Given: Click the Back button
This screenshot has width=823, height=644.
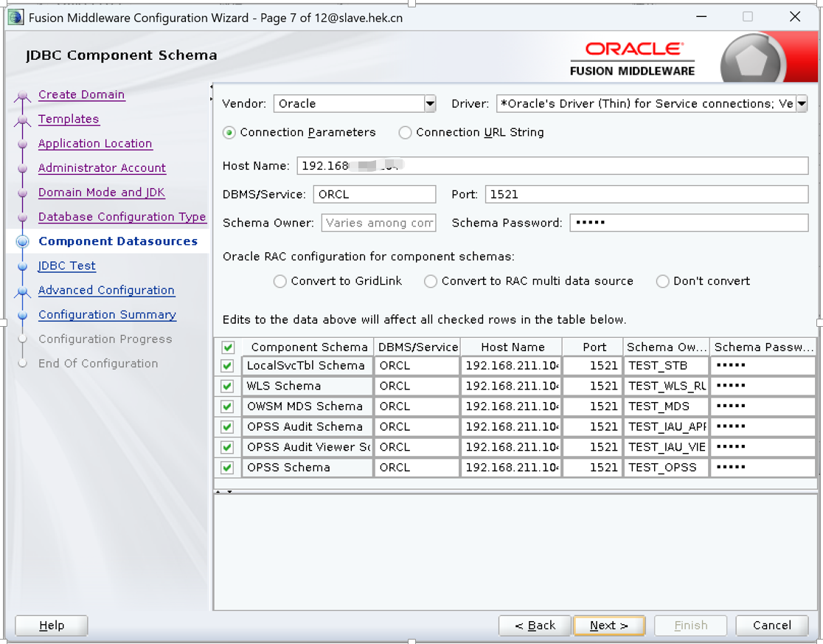Looking at the screenshot, I should 535,626.
